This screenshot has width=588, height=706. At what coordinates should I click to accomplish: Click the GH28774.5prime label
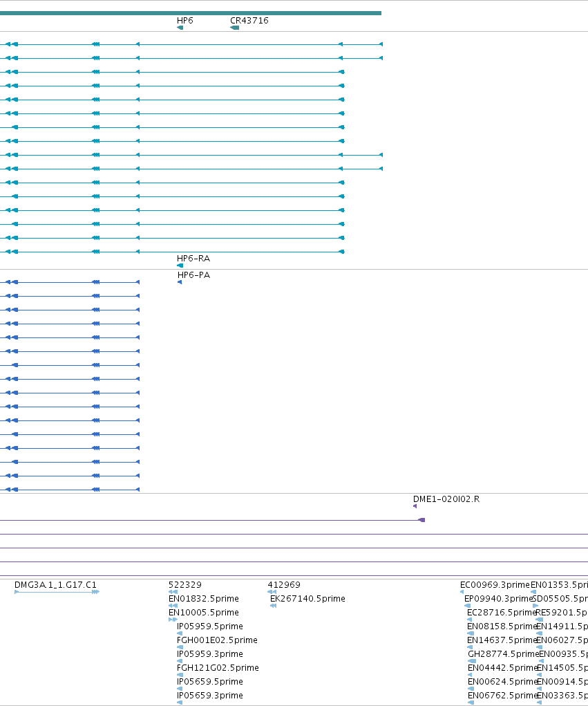click(503, 654)
